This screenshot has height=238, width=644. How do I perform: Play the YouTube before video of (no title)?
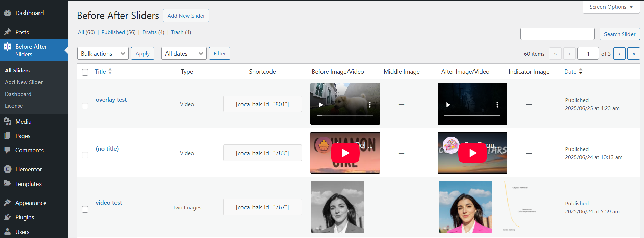pos(345,153)
